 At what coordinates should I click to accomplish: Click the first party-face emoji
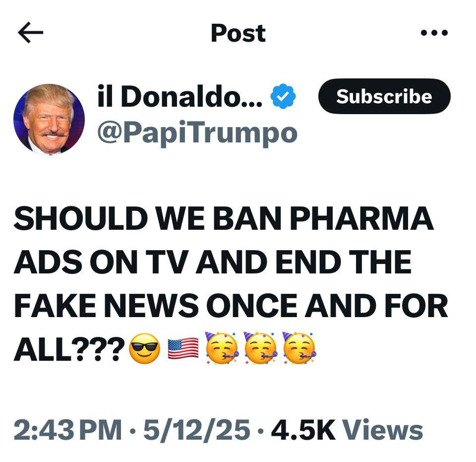[222, 348]
